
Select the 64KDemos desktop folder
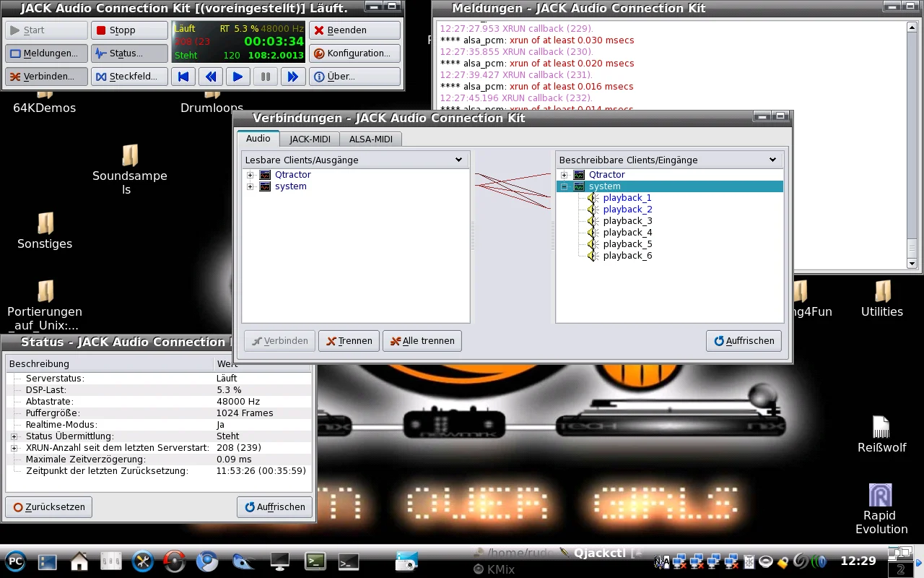point(45,103)
